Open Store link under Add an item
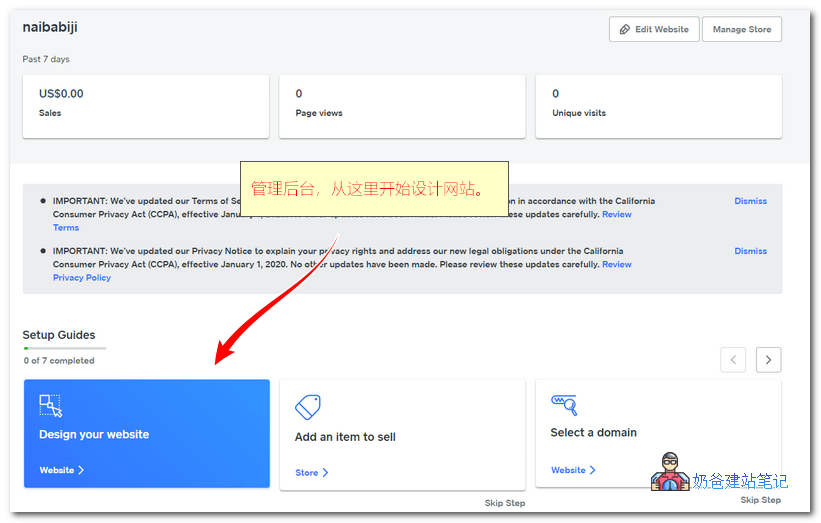821x523 pixels. (x=311, y=472)
